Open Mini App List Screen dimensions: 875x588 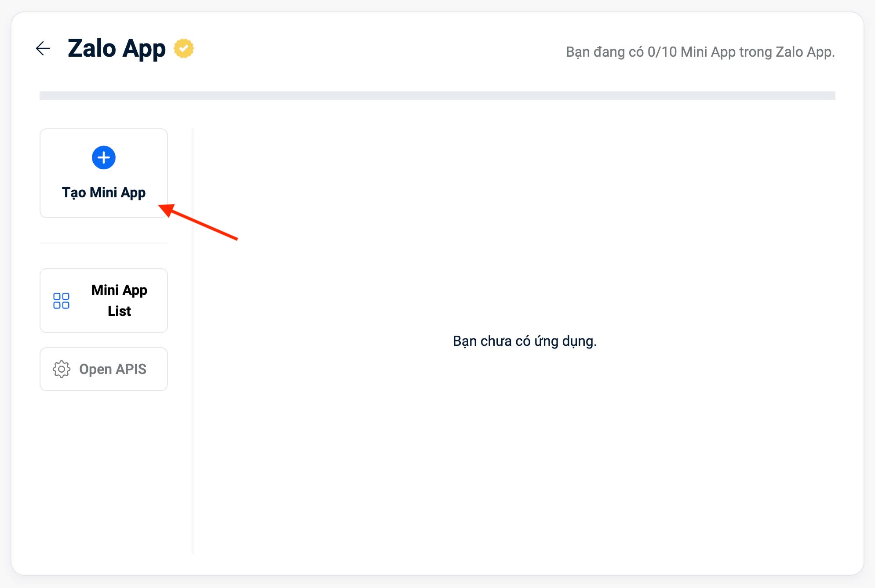(x=104, y=301)
